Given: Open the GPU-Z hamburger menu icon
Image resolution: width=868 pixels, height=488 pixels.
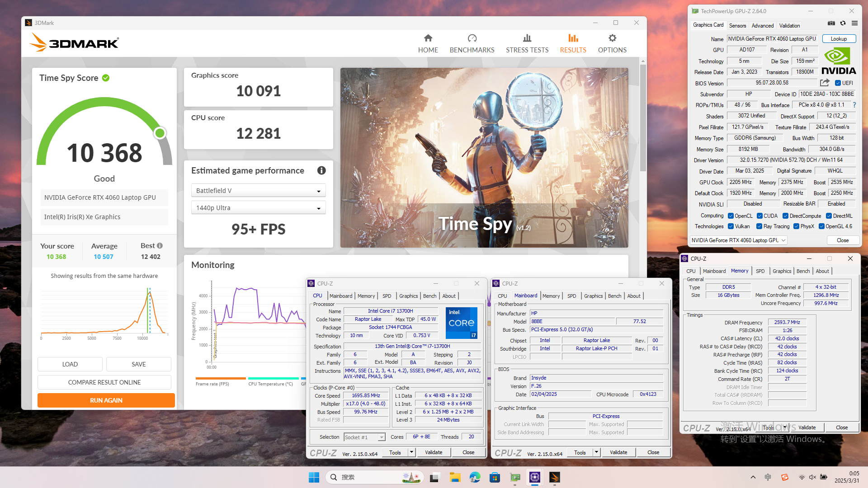Looking at the screenshot, I should pos(854,23).
